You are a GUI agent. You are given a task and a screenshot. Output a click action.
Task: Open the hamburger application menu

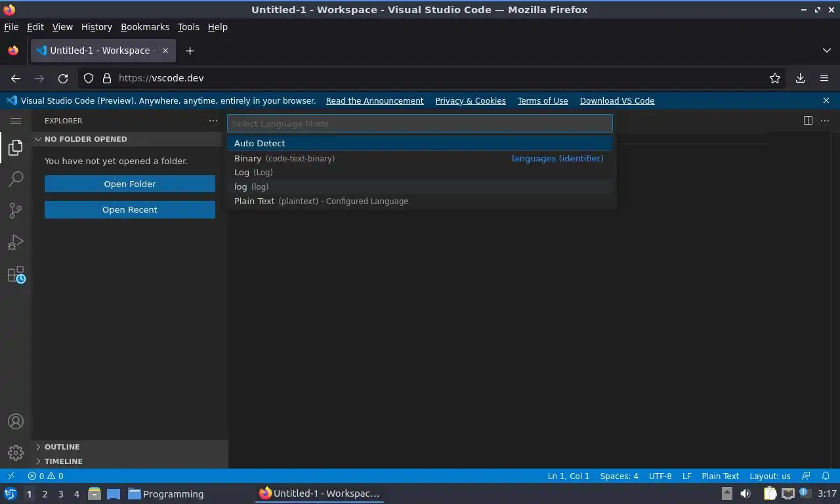pos(16,121)
